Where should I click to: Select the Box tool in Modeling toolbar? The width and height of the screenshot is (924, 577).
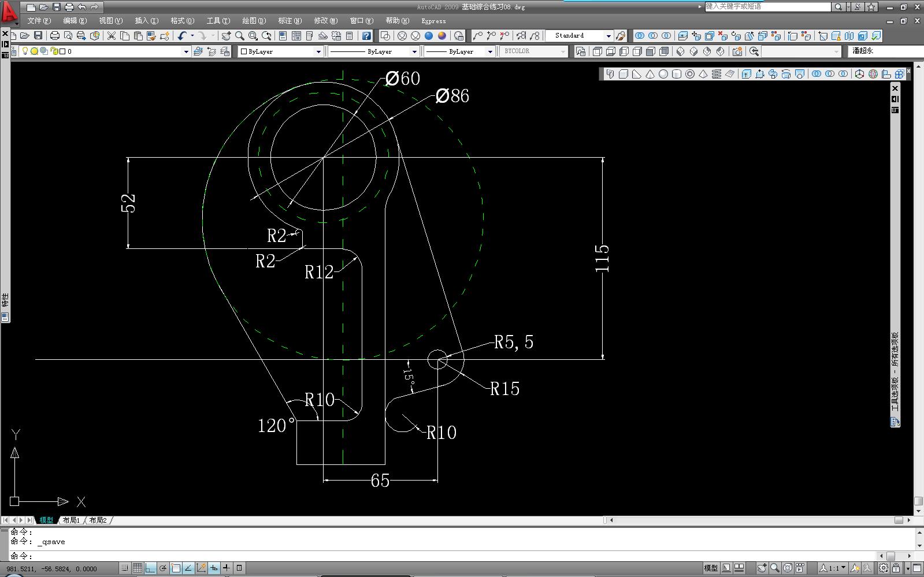point(624,74)
